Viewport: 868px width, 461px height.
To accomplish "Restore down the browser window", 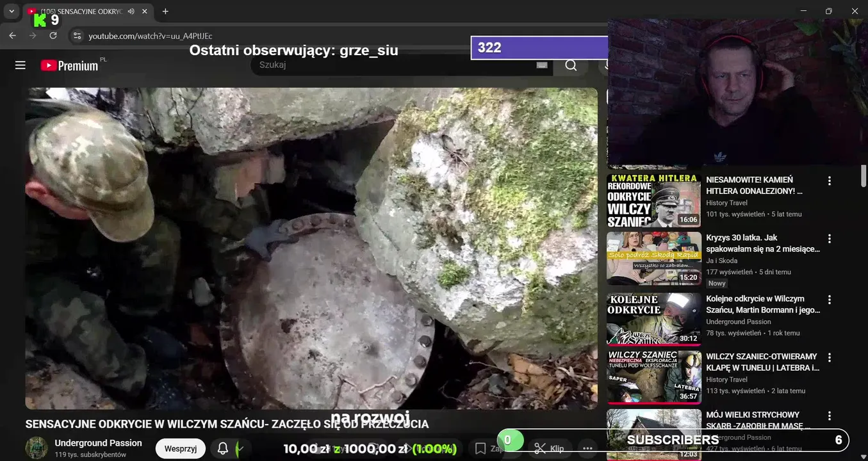I will (x=829, y=11).
